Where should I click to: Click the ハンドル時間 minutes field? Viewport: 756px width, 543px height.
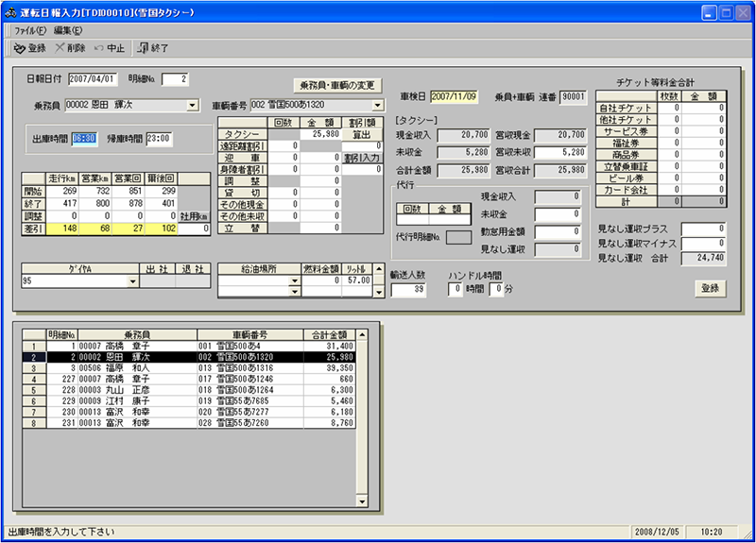[x=496, y=289]
